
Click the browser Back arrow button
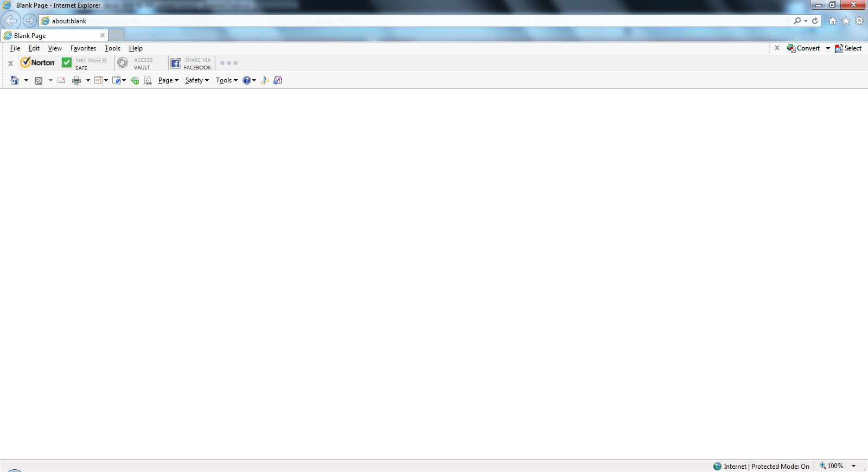pos(11,21)
